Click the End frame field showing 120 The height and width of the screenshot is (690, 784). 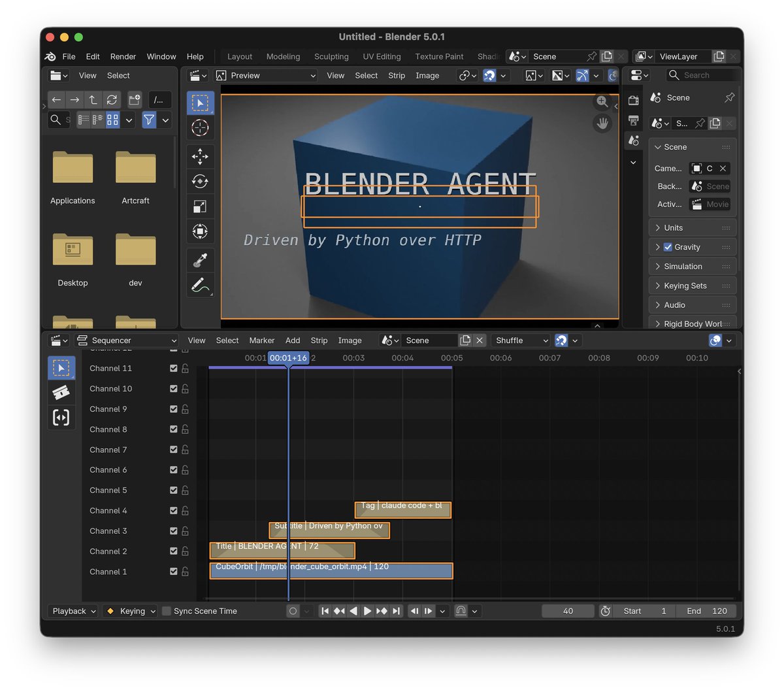click(x=707, y=611)
